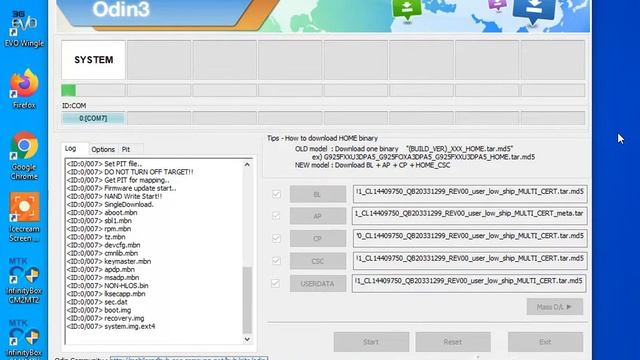
Task: Click the BL file button
Action: (x=318, y=194)
